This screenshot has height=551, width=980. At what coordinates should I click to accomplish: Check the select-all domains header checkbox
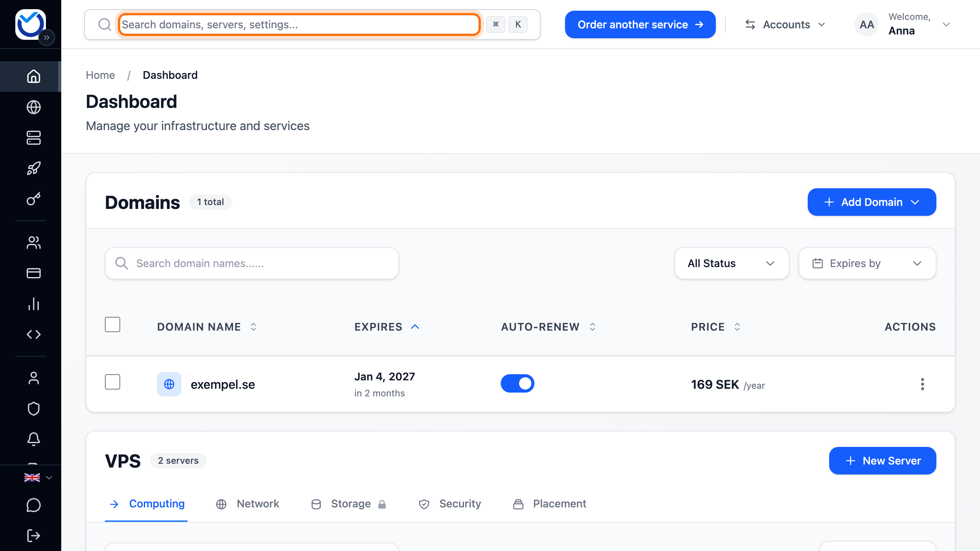(x=113, y=324)
